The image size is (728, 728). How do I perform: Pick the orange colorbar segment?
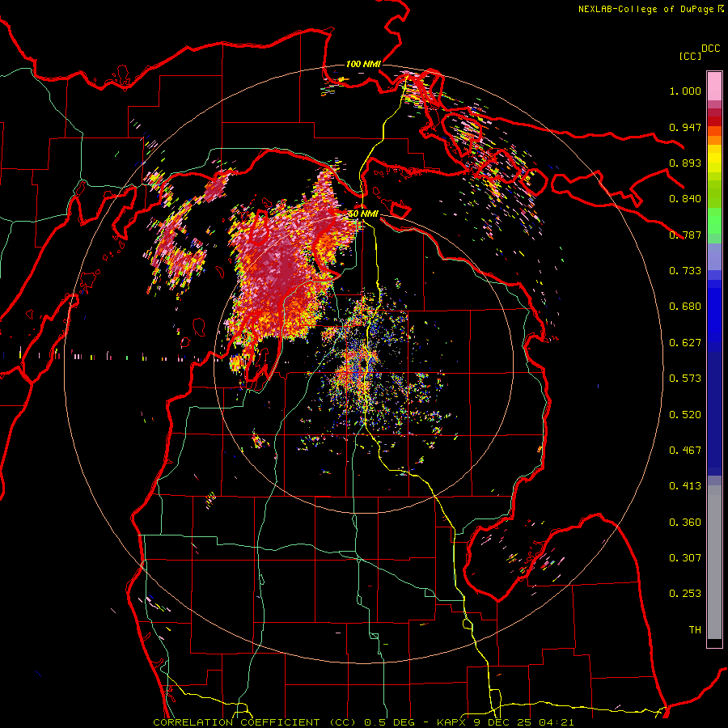(x=714, y=140)
